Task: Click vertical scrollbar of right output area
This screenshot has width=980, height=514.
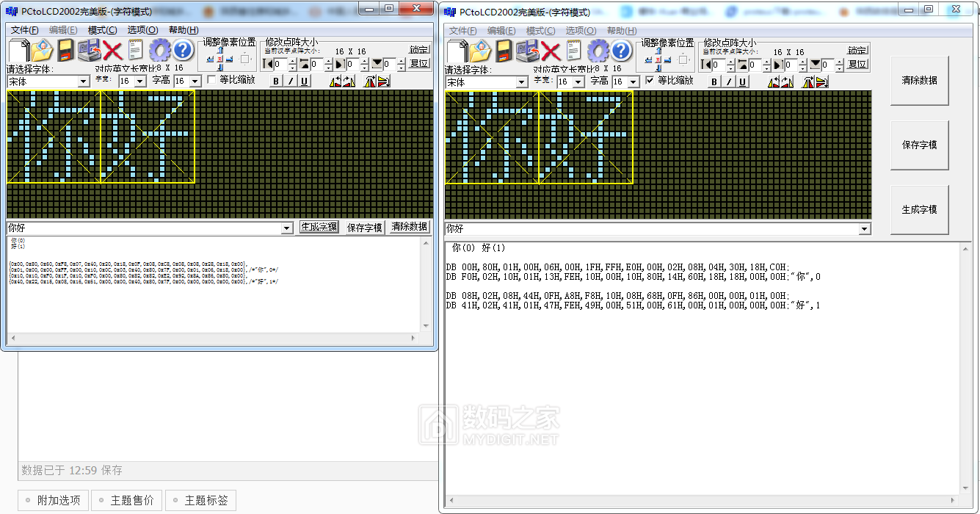Action: (x=967, y=368)
